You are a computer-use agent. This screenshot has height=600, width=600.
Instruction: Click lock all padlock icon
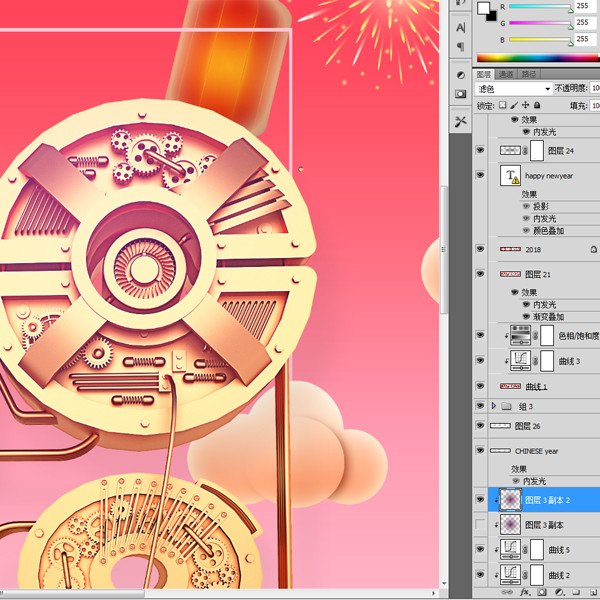point(537,105)
